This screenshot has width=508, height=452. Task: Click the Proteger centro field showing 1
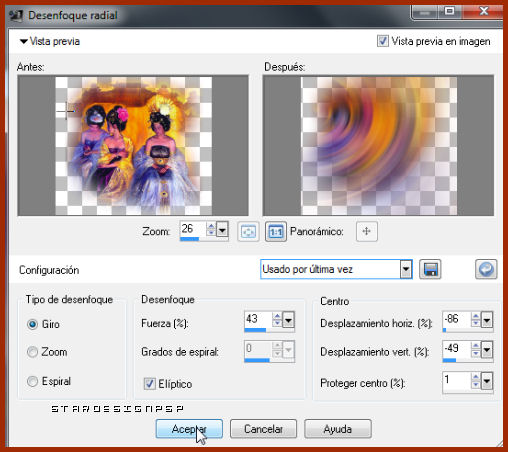pyautogui.click(x=456, y=380)
